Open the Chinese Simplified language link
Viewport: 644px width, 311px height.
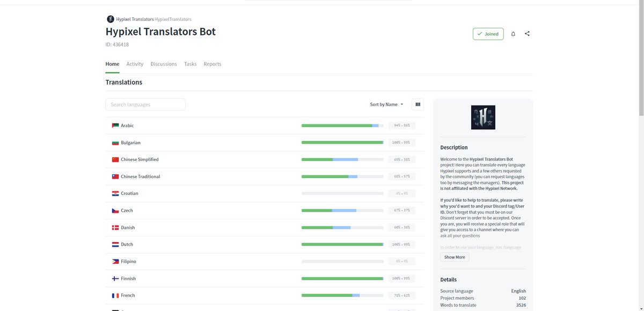pyautogui.click(x=140, y=160)
